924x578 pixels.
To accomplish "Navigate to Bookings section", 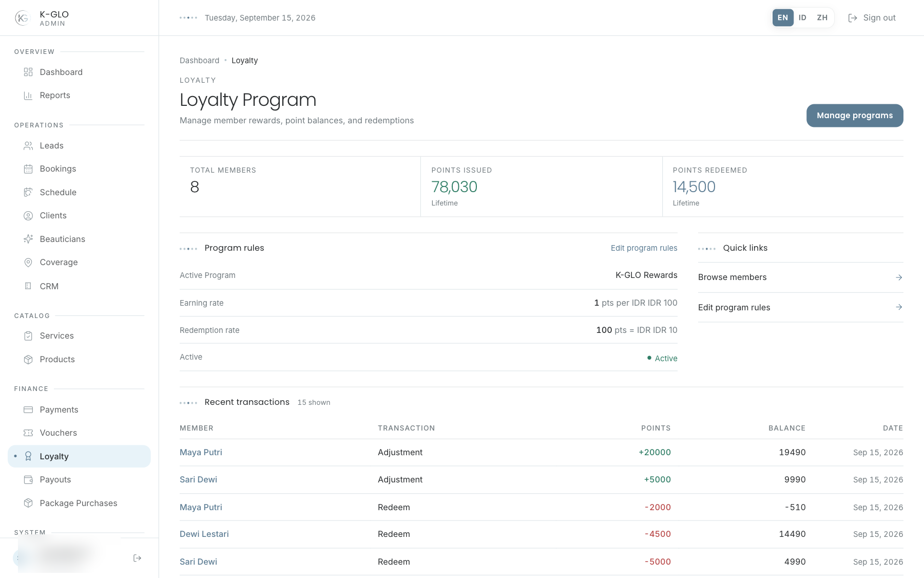I will (x=79, y=169).
